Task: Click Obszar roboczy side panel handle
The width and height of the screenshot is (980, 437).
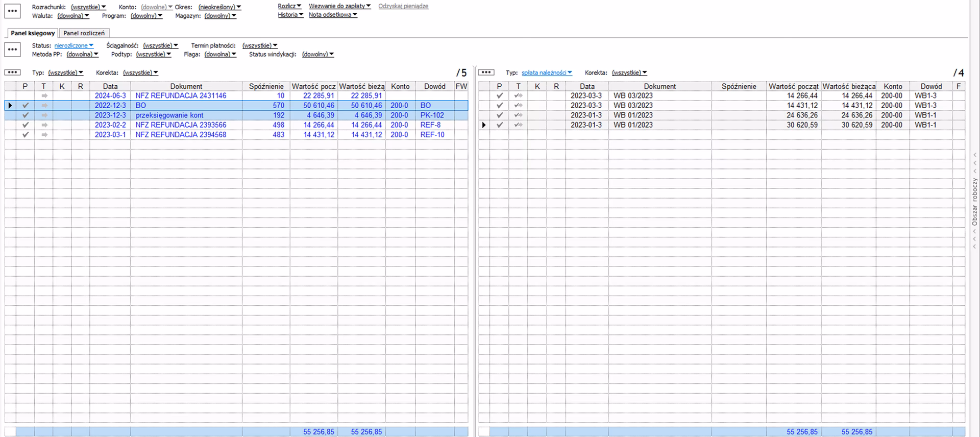Action: pyautogui.click(x=974, y=202)
